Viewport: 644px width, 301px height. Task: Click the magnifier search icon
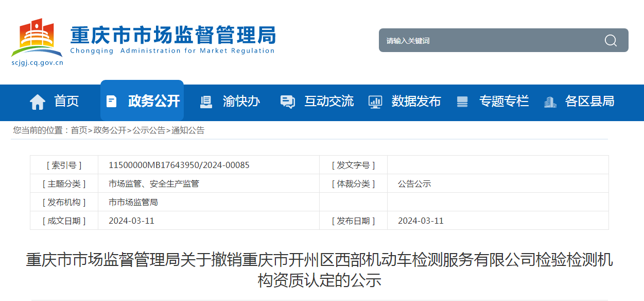(611, 40)
